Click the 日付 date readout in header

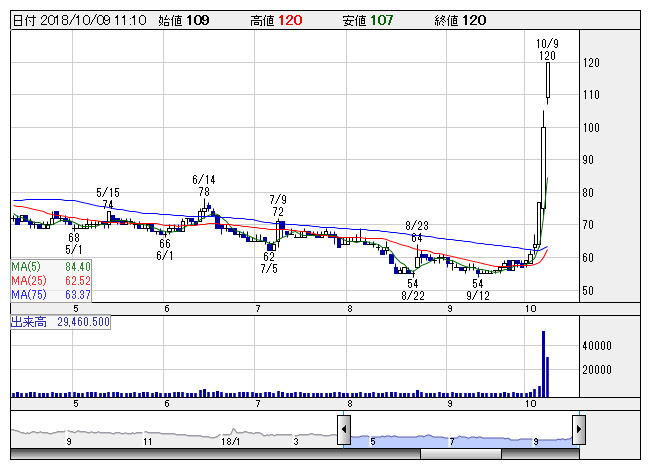click(x=80, y=20)
